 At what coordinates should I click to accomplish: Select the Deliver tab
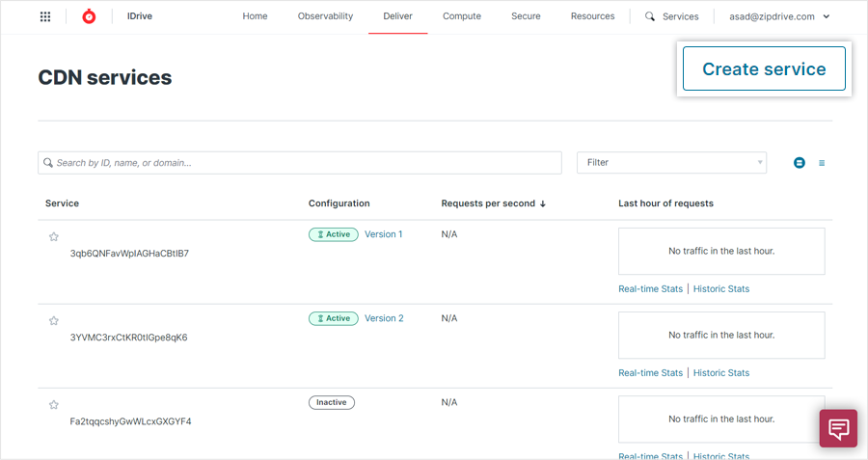(x=398, y=16)
